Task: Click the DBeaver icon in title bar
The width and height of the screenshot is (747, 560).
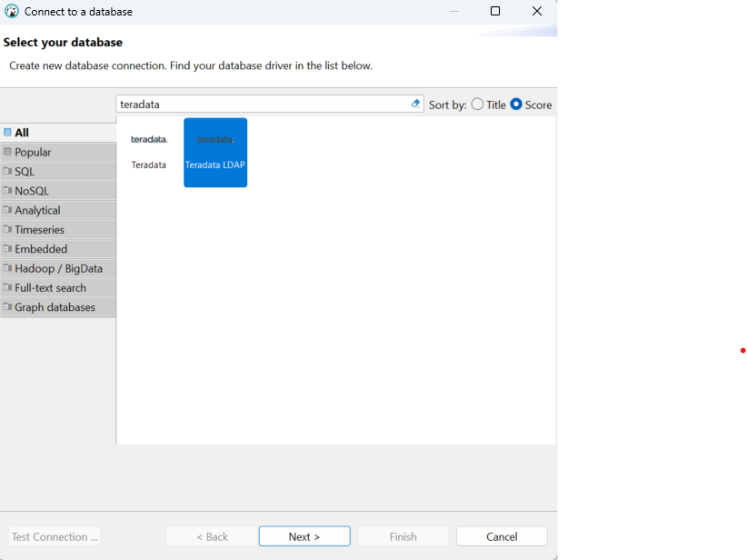Action: click(12, 12)
